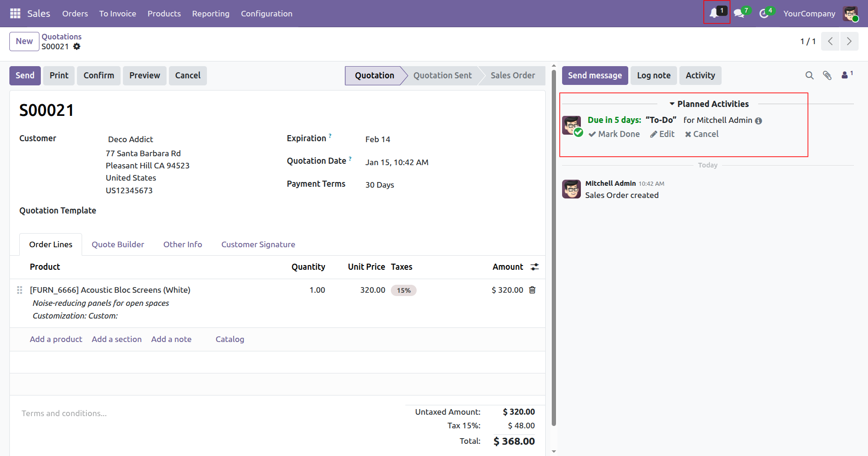868x456 pixels.
Task: Open followers icon in chatter
Action: pyautogui.click(x=845, y=75)
